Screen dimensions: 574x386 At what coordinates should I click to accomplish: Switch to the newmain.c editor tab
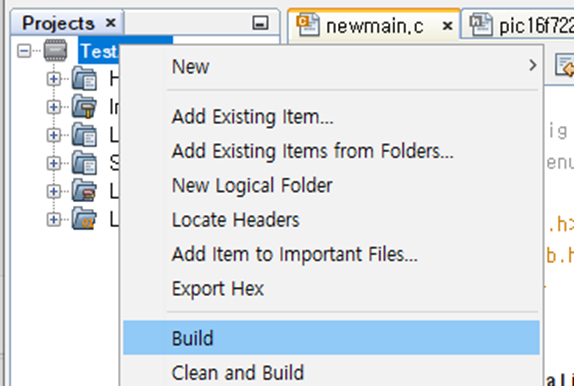point(374,26)
